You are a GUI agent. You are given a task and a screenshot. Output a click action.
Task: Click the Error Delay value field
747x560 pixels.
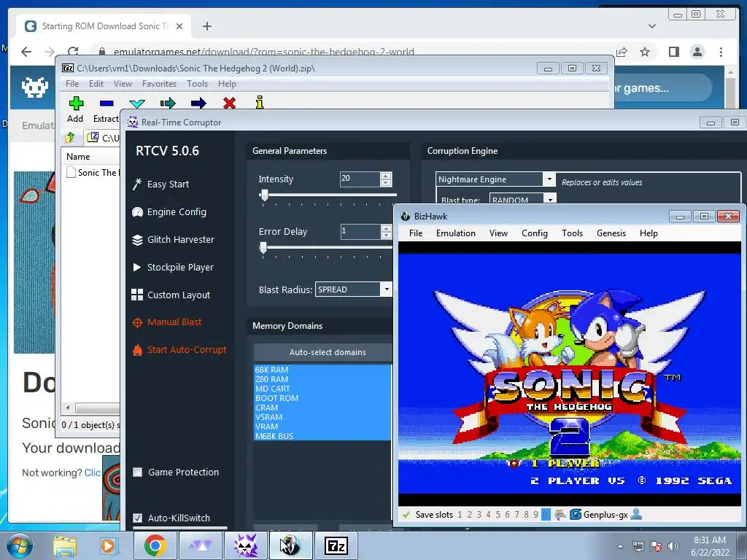point(360,231)
